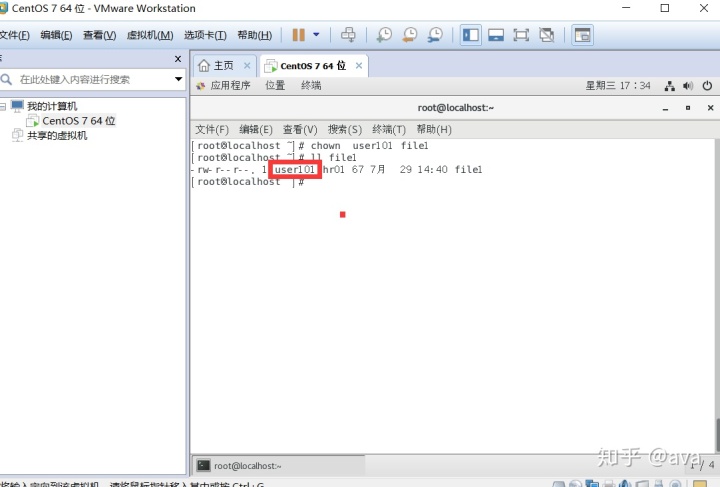Revert to the previous snapshot icon

pos(410,35)
